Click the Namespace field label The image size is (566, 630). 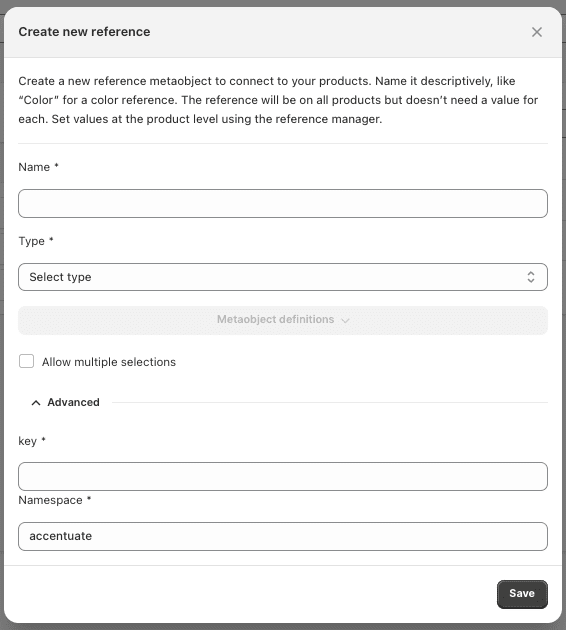coord(50,500)
